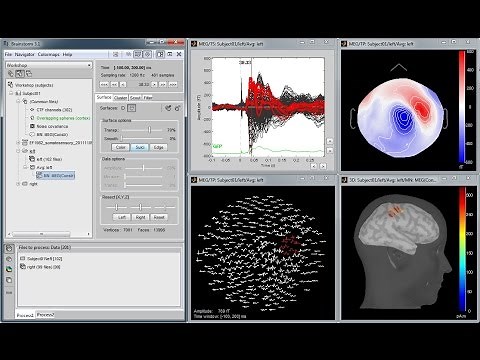The image size is (480, 360).
Task: Click the add surface icon in Surface tab
Action: [168, 108]
